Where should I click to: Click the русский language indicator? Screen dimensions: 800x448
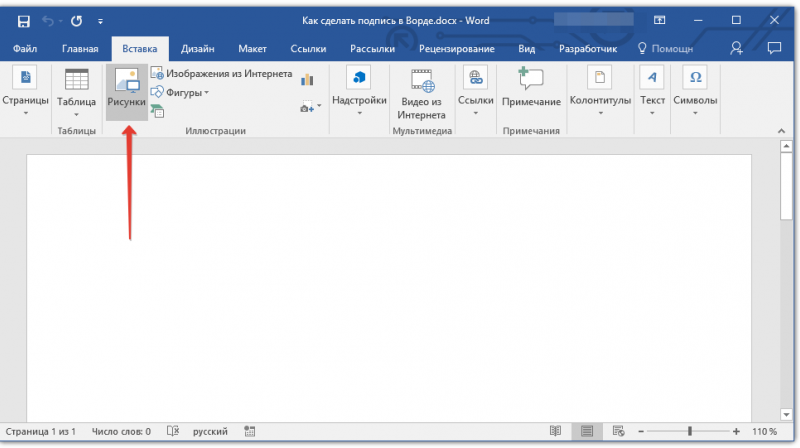pos(210,432)
